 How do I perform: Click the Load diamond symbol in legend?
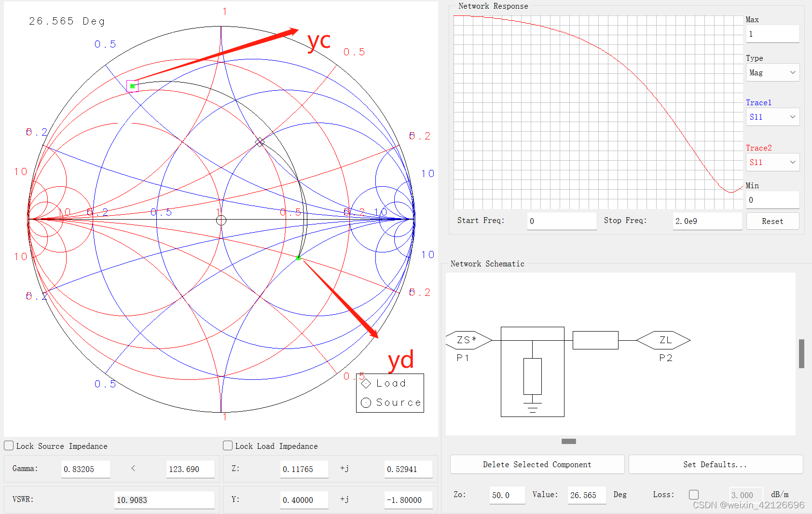pos(366,383)
